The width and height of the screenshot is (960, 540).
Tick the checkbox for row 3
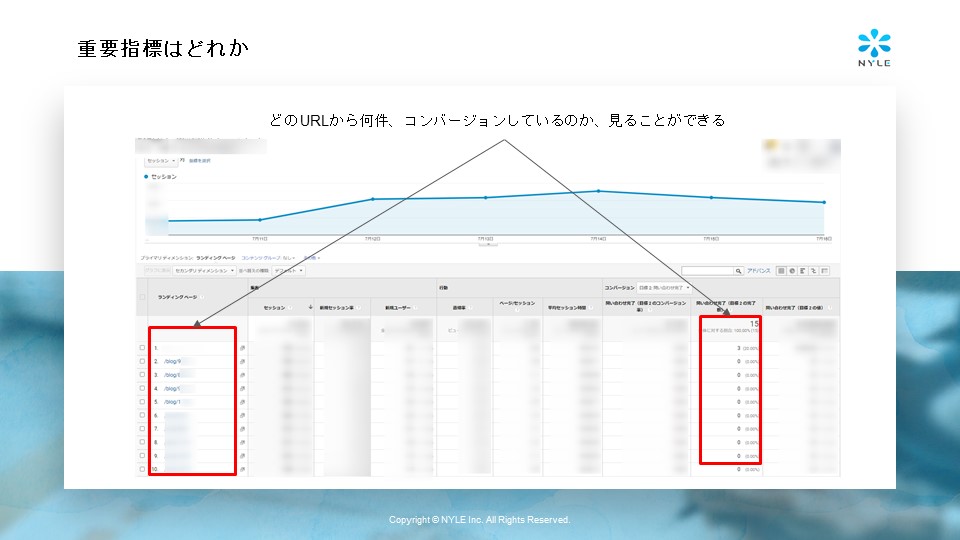[142, 375]
